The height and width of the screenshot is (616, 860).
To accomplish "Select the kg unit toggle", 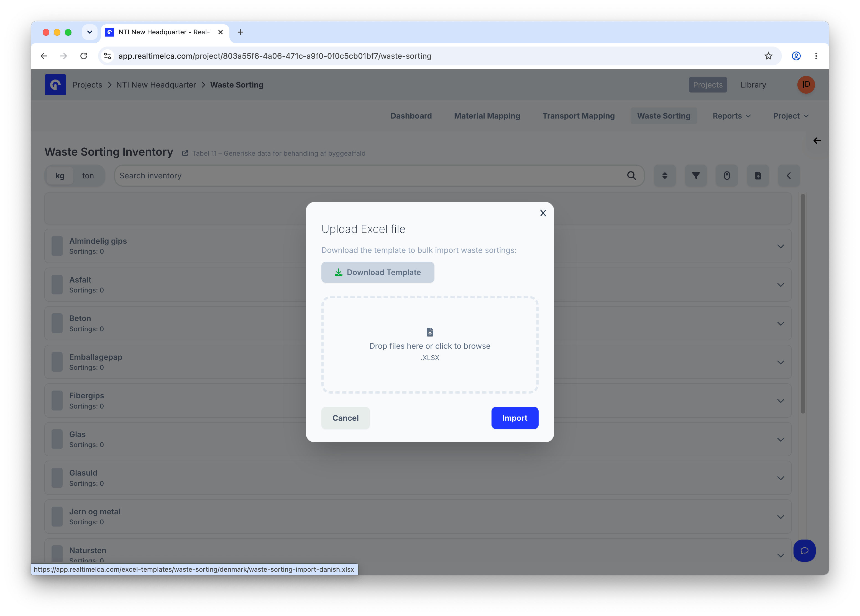I will [60, 176].
